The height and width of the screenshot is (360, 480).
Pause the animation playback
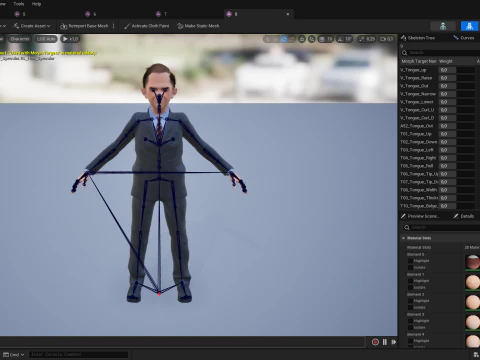pos(385,342)
